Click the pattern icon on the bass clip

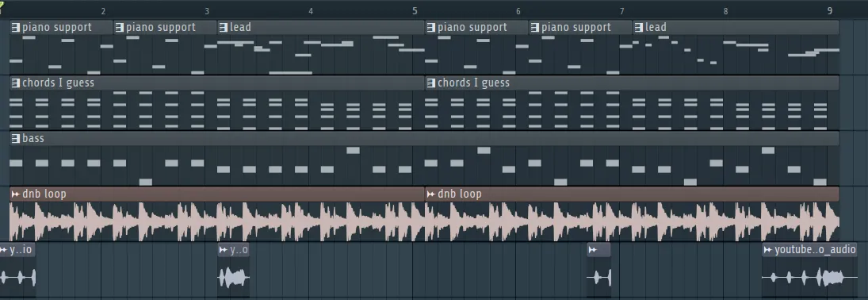pos(16,138)
